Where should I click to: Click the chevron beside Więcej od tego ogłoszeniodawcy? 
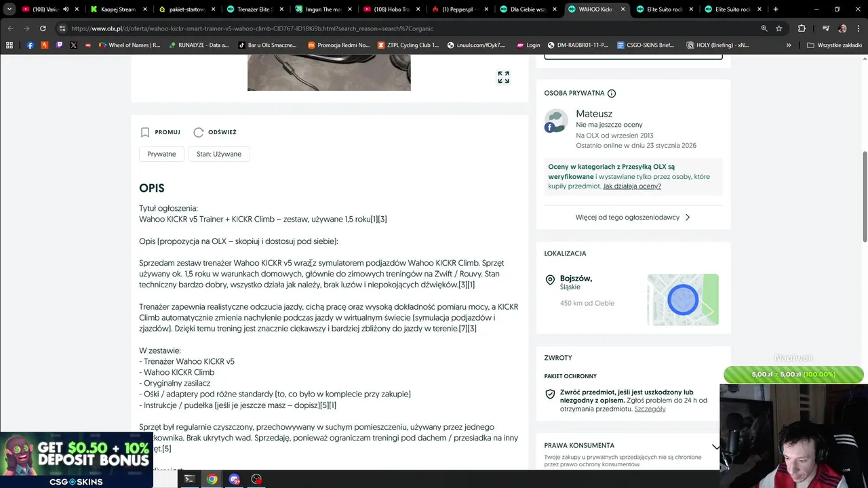coord(688,218)
